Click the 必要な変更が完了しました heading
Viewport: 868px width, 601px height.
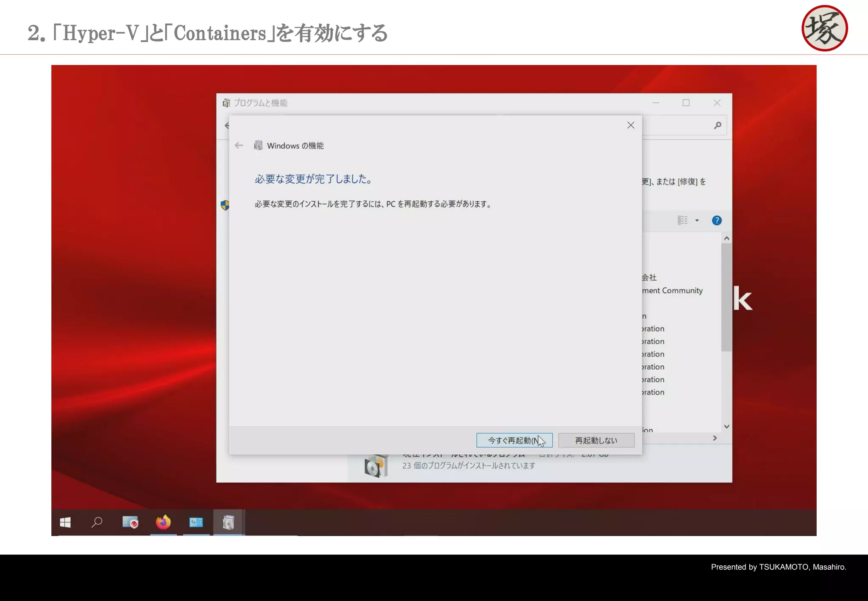click(314, 179)
